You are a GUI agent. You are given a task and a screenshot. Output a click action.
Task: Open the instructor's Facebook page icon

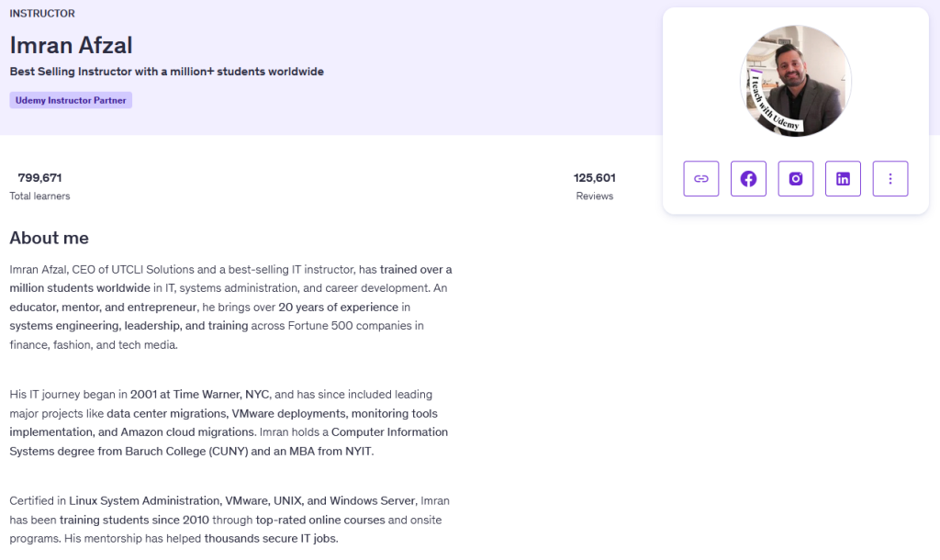coord(748,179)
